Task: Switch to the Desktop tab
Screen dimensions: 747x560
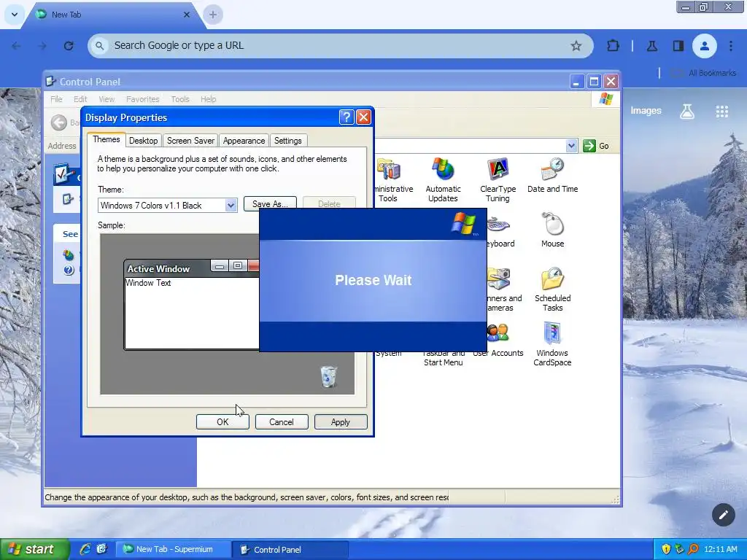Action: (143, 141)
